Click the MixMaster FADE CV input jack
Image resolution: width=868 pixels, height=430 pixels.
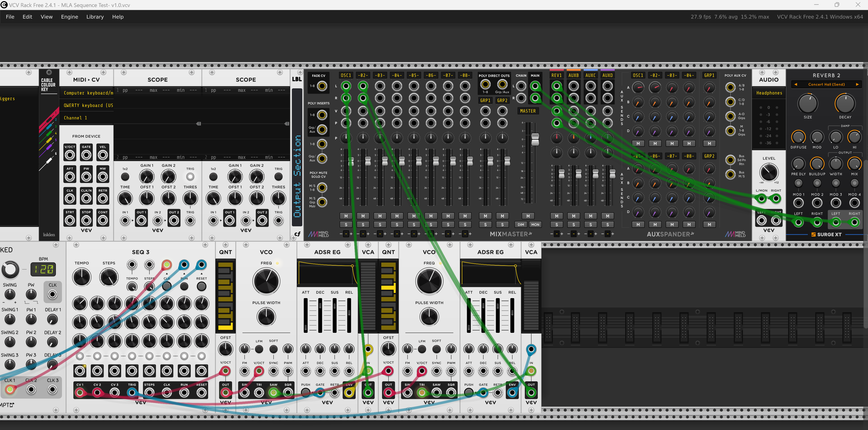tap(322, 86)
